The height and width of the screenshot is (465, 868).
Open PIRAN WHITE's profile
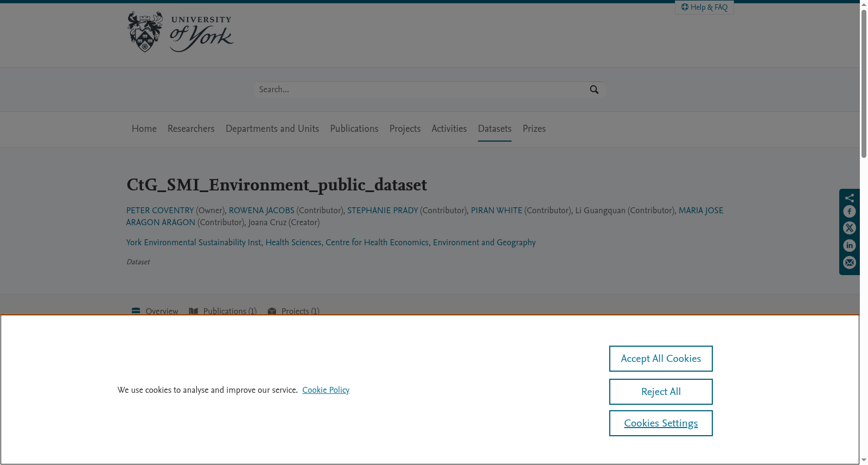pos(496,211)
